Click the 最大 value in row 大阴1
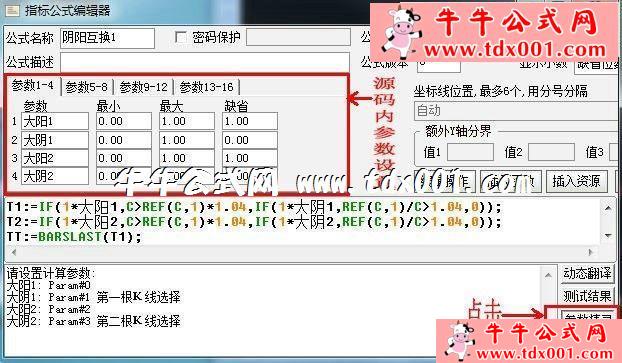The height and width of the screenshot is (363, 622). [x=186, y=140]
